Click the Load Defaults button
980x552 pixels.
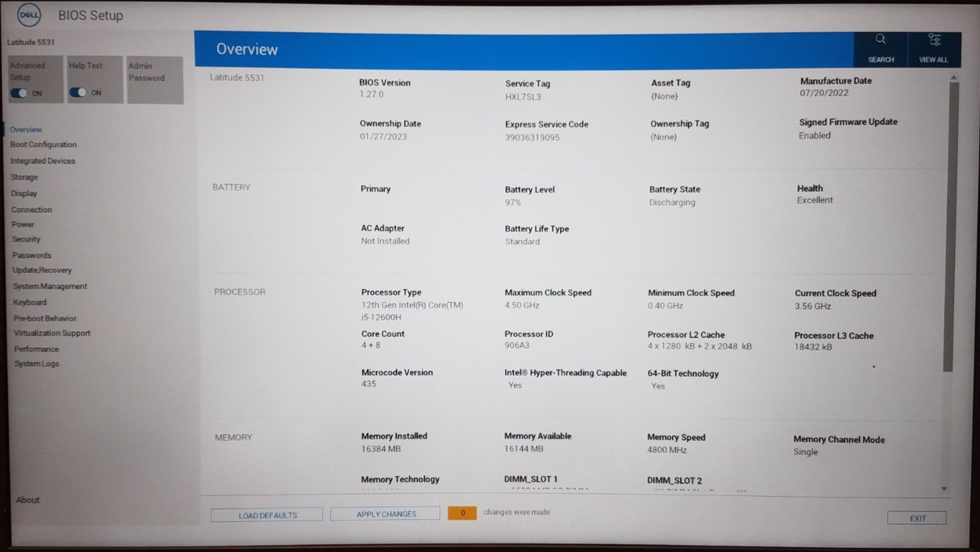pos(267,515)
